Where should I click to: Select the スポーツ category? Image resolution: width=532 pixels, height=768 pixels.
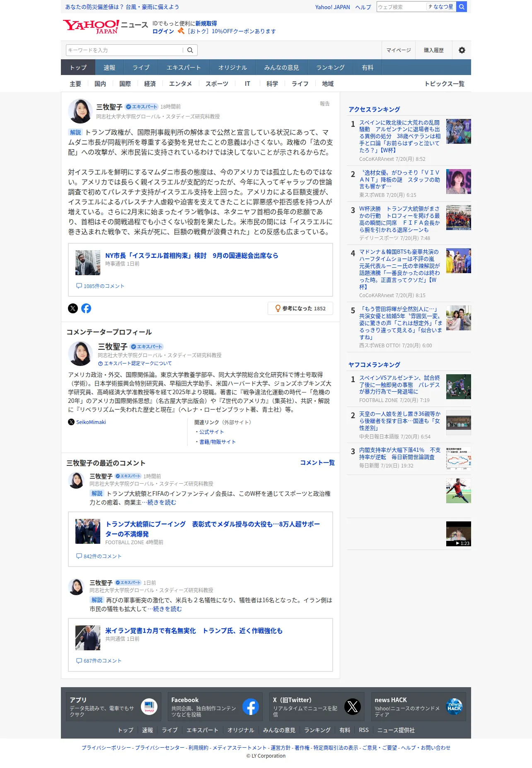coord(217,84)
